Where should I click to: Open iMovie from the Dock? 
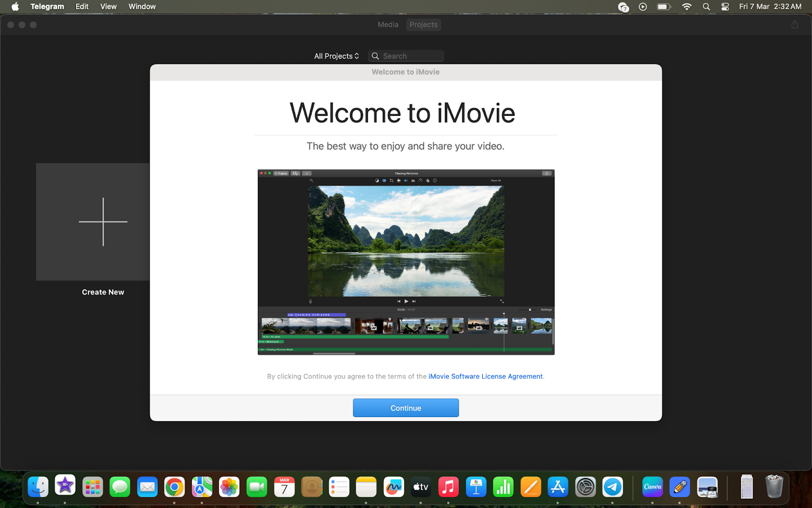(x=65, y=487)
